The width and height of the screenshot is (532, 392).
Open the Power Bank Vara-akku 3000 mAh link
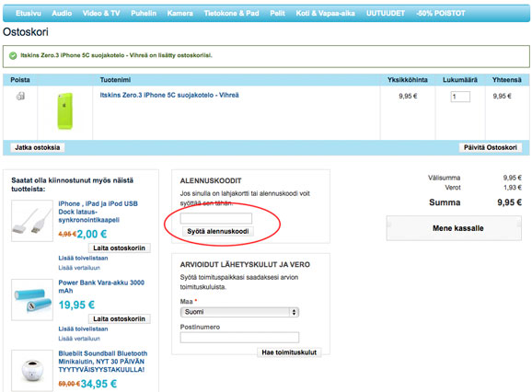click(x=101, y=286)
